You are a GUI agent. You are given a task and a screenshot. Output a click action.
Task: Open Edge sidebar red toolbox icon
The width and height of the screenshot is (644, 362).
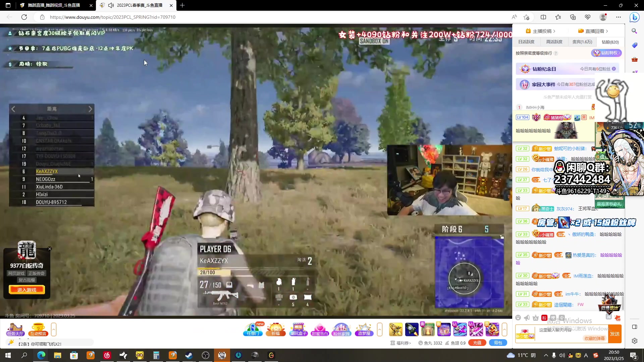(634, 59)
